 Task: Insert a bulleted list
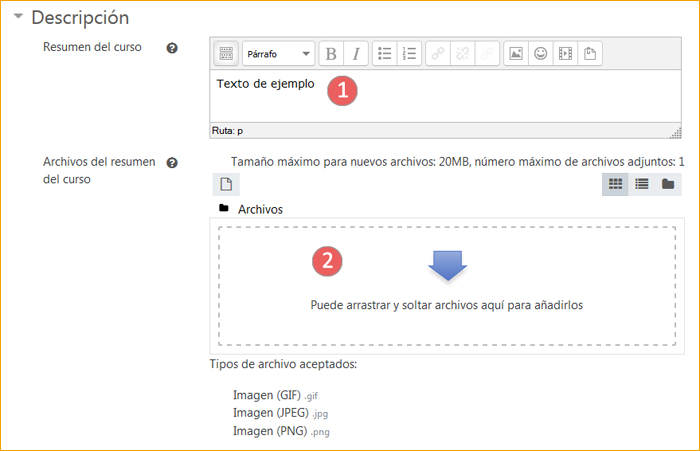pos(385,53)
